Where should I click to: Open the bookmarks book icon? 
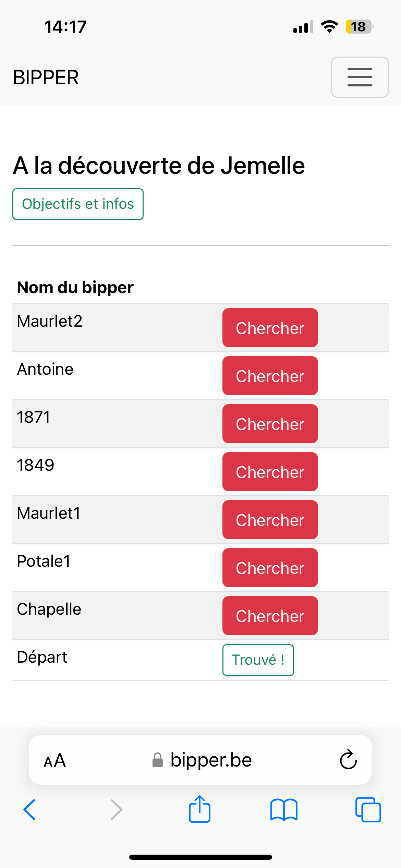pyautogui.click(x=284, y=810)
